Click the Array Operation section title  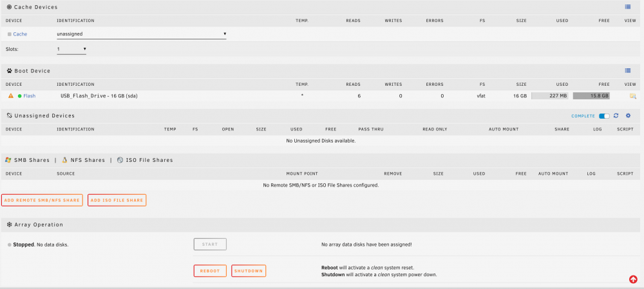(x=39, y=224)
